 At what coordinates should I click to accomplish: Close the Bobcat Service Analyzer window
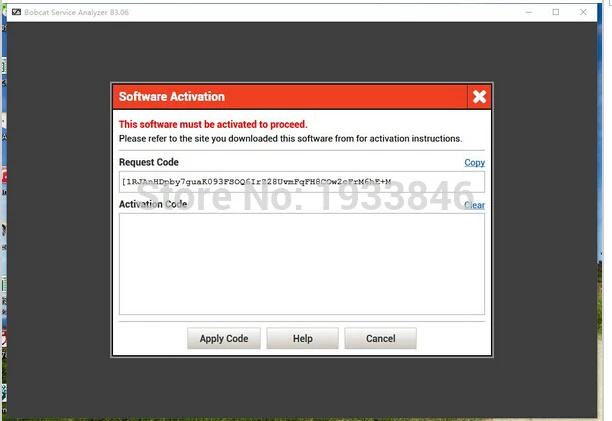tap(583, 12)
